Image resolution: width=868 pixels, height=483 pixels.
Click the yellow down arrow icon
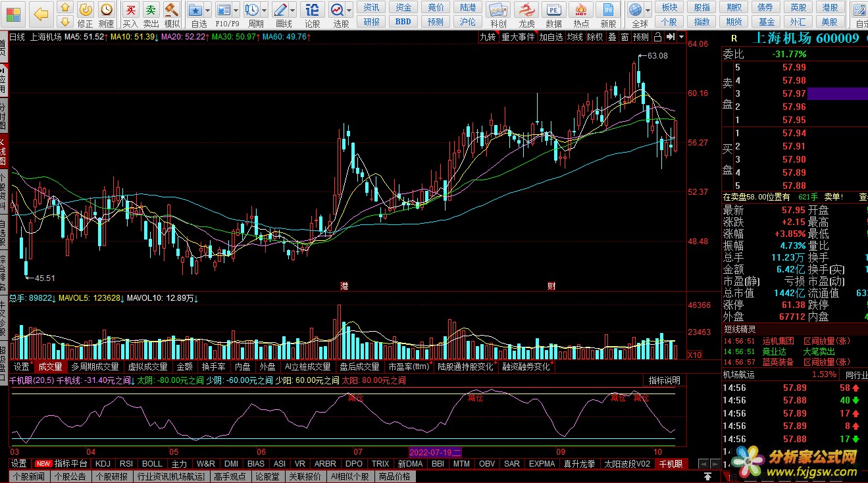pyautogui.click(x=64, y=22)
